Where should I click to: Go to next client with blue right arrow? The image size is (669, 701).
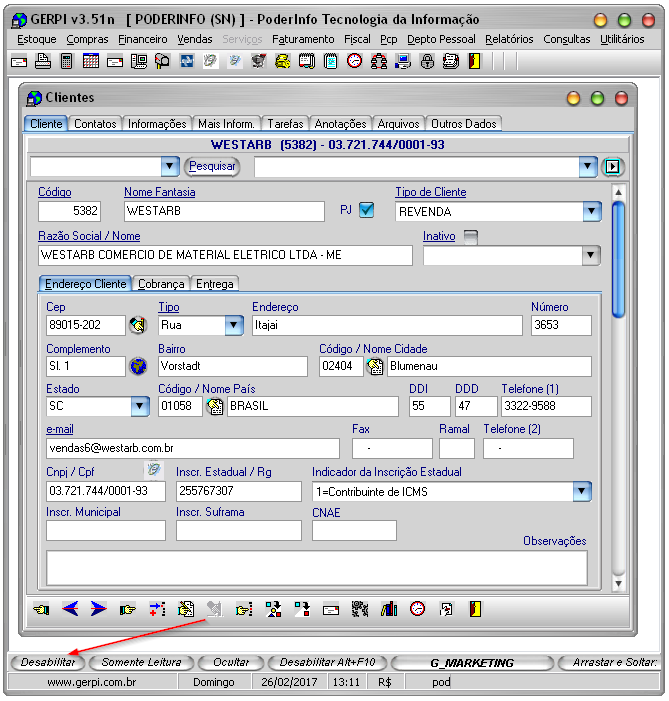click(99, 608)
